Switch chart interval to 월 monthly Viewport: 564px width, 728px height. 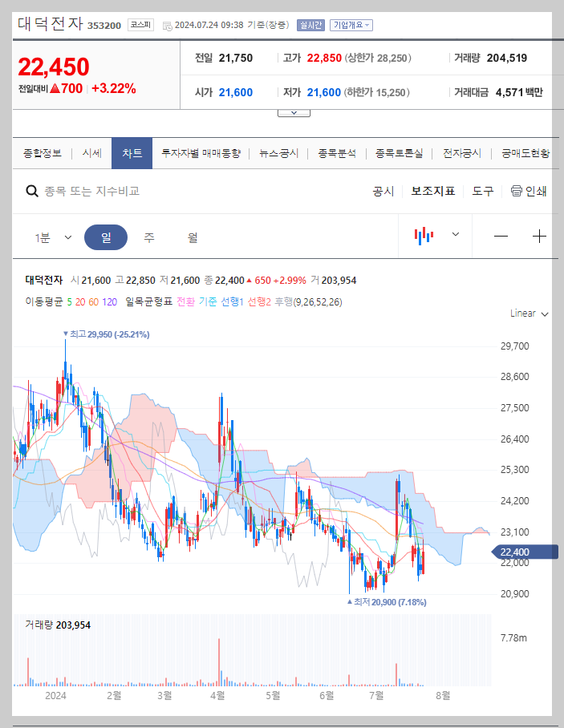pos(192,236)
